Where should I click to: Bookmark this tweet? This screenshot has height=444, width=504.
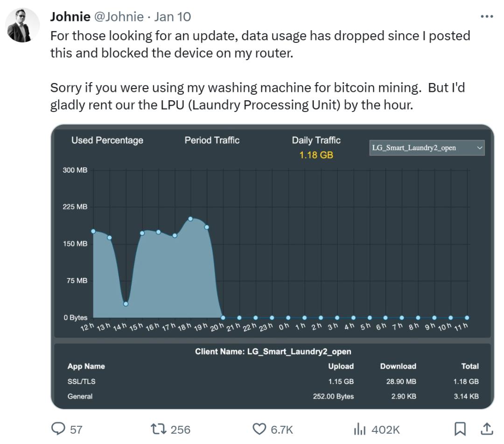[x=460, y=429]
